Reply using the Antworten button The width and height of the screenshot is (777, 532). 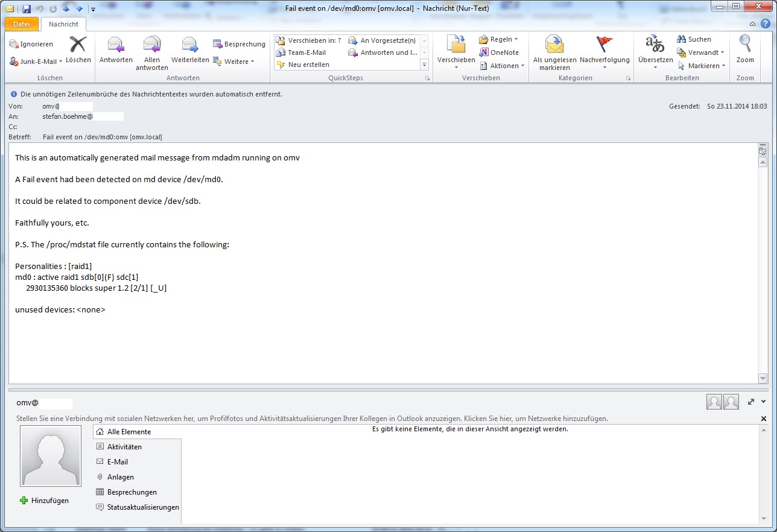(116, 49)
